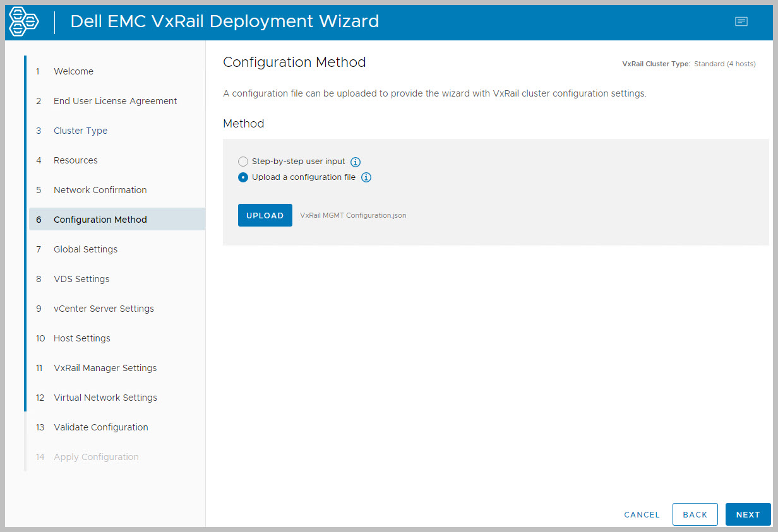The height and width of the screenshot is (532, 778).
Task: Click the uploaded VxRail MGMT Configuration.json filename
Action: tap(353, 215)
